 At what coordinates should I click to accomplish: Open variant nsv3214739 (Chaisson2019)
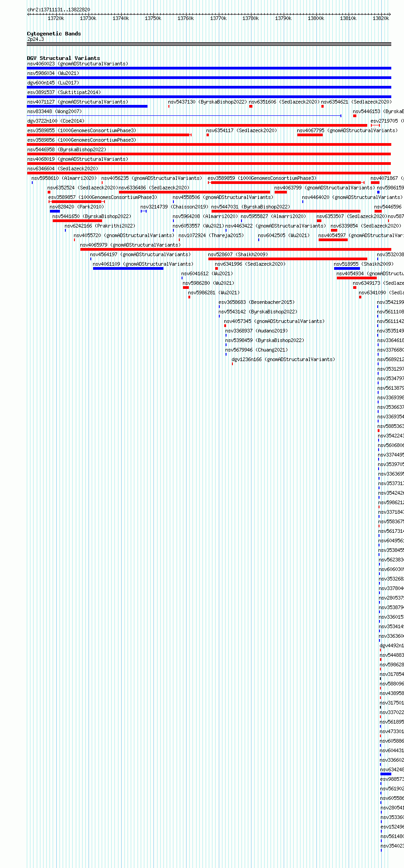coord(174,207)
